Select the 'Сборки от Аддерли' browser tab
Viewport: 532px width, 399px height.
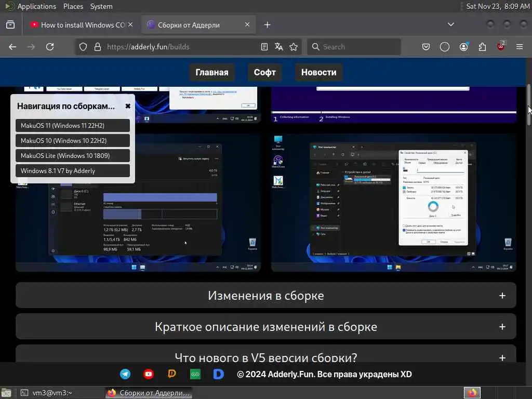[x=198, y=25]
